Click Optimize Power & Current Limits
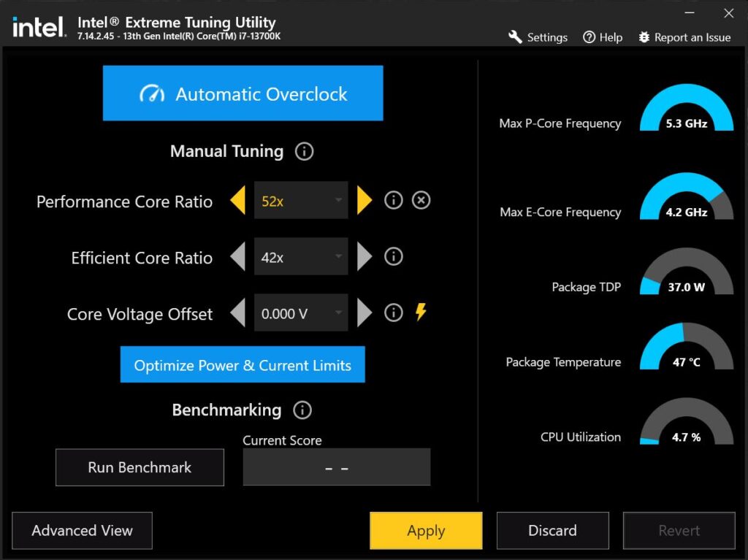 point(243,365)
